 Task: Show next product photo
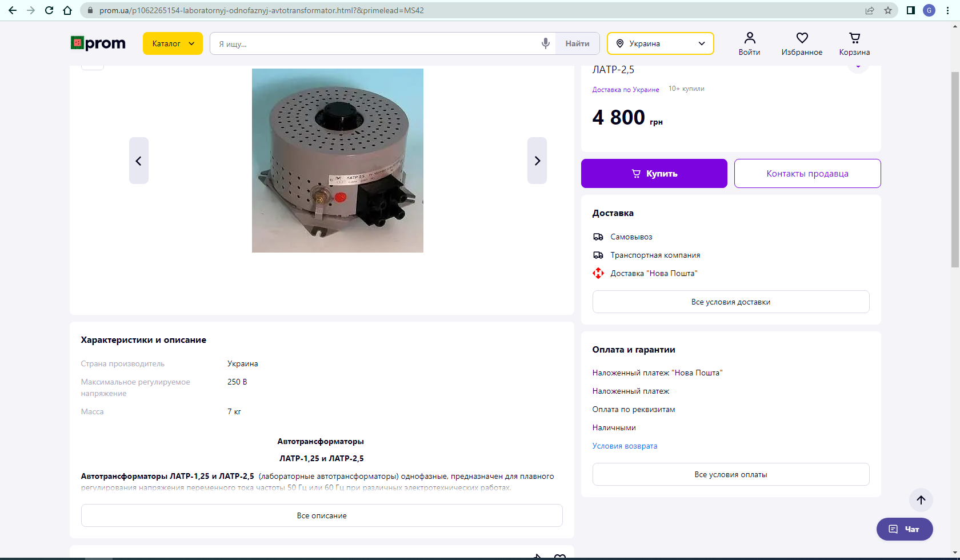[x=537, y=161]
